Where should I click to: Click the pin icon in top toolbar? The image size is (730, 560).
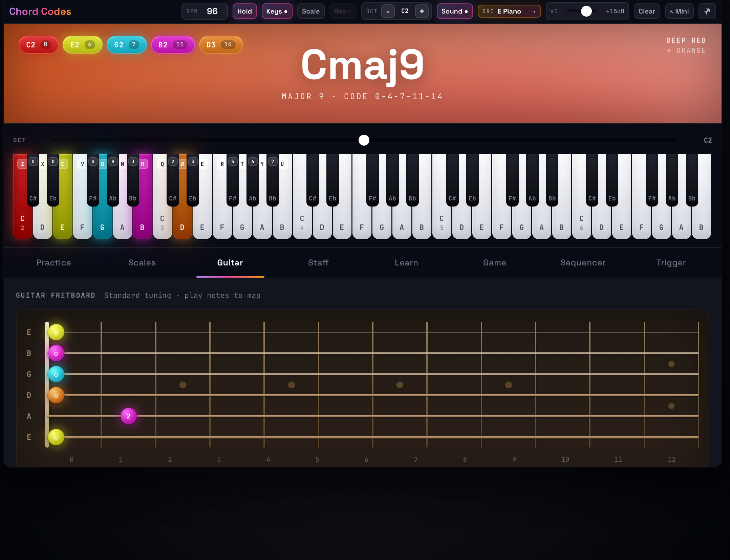(707, 11)
